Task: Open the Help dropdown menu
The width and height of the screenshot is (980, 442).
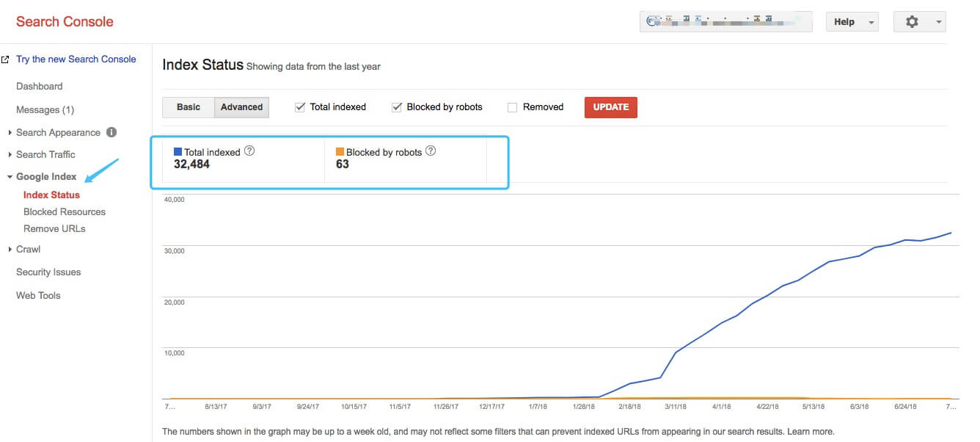Action: (x=852, y=22)
